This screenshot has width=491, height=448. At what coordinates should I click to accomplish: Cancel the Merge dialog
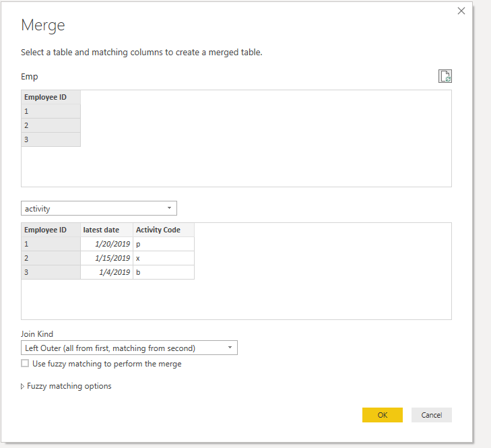(432, 415)
